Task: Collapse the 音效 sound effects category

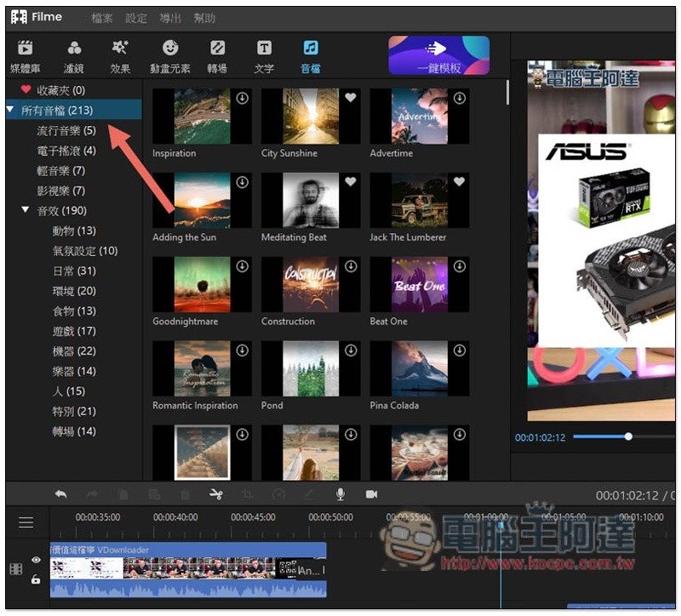Action: coord(26,211)
